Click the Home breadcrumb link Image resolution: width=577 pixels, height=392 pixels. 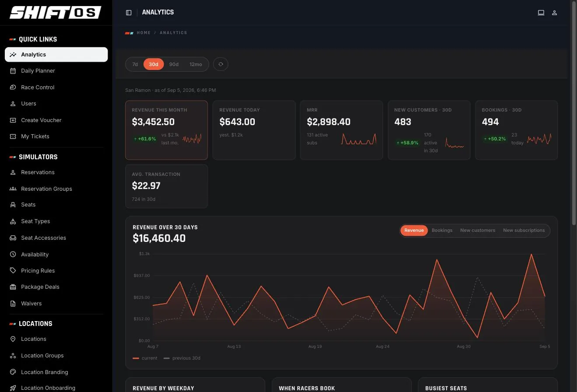144,33
